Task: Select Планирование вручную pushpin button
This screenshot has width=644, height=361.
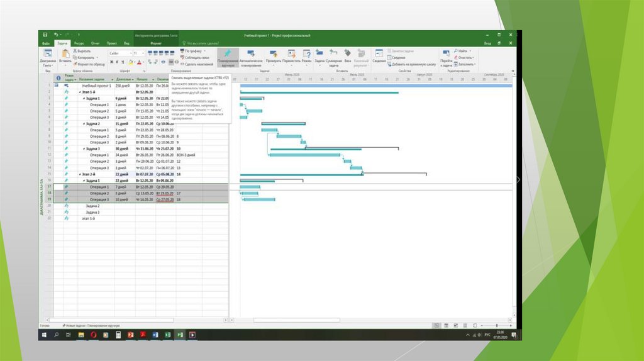Action: (x=228, y=58)
